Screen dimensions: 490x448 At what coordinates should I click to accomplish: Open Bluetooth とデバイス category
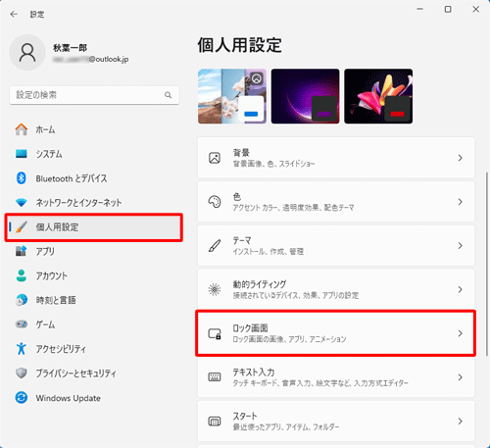94,178
